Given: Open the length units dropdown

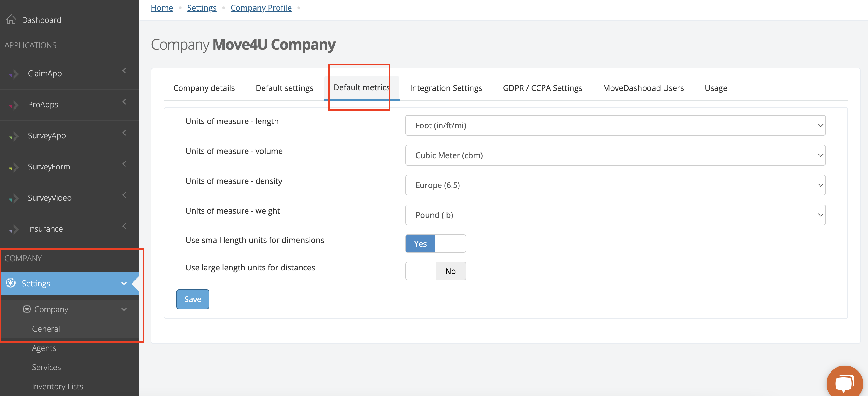Looking at the screenshot, I should pyautogui.click(x=615, y=125).
